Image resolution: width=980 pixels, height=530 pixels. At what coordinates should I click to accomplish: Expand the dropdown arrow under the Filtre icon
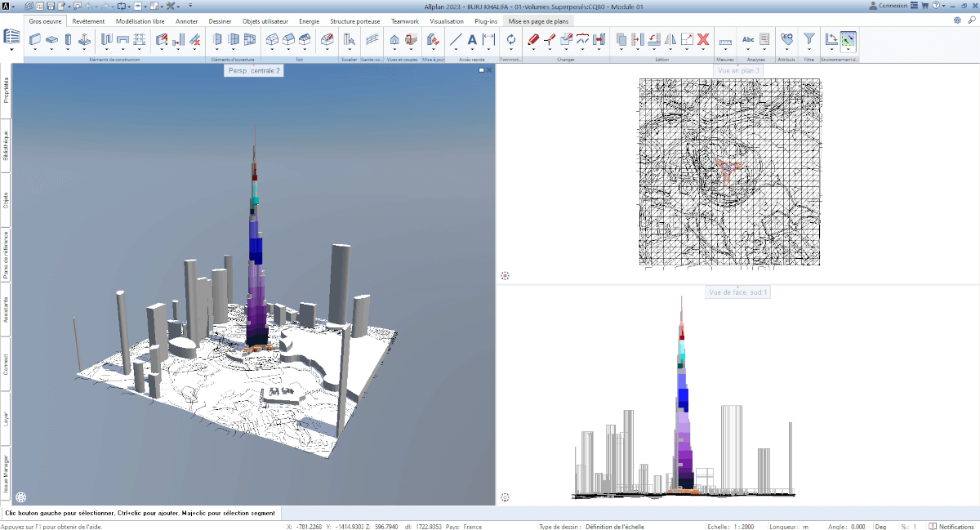coord(808,49)
